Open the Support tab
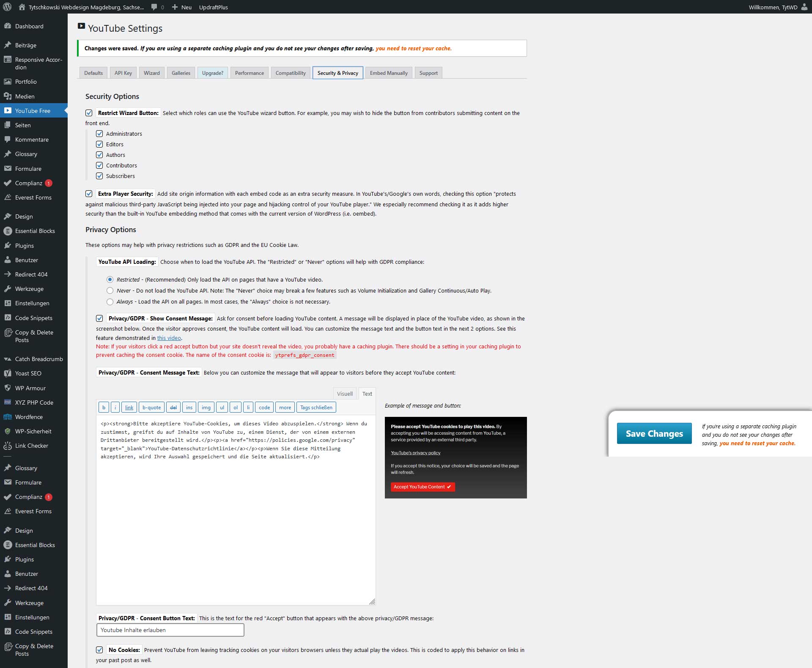 (x=428, y=73)
